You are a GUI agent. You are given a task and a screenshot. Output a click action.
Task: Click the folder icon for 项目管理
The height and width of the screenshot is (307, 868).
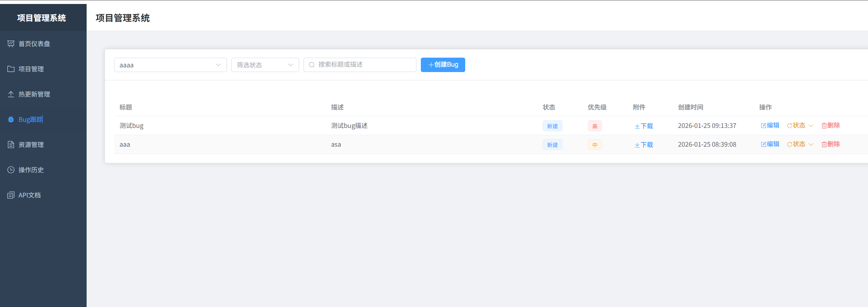[11, 69]
